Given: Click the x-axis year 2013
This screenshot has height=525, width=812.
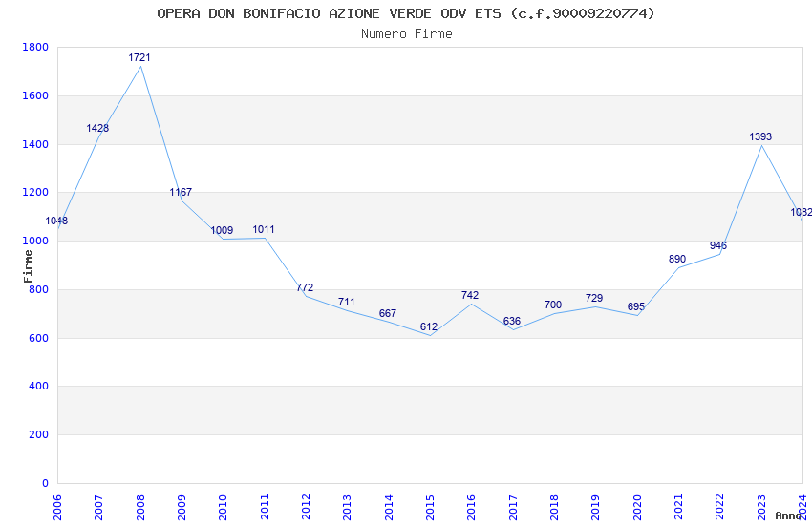Looking at the screenshot, I should tap(348, 508).
